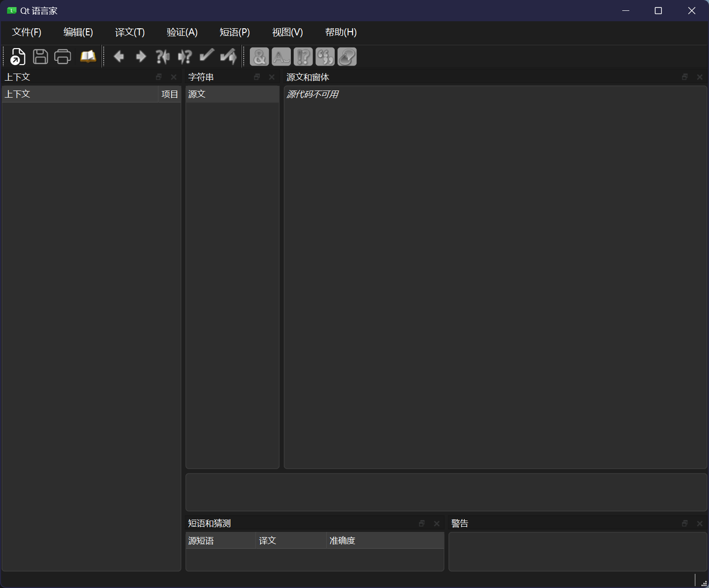Image resolution: width=709 pixels, height=588 pixels.
Task: Open the 文件(F) menu
Action: [x=27, y=32]
